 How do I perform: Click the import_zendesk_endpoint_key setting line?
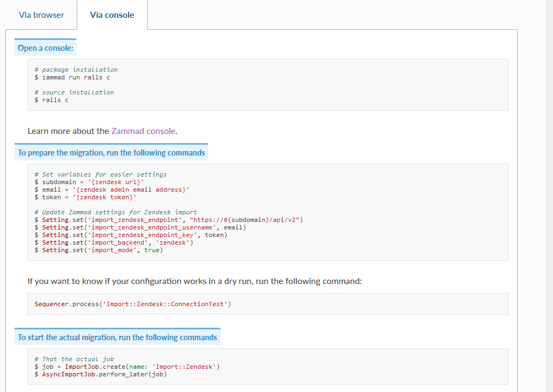tap(131, 235)
